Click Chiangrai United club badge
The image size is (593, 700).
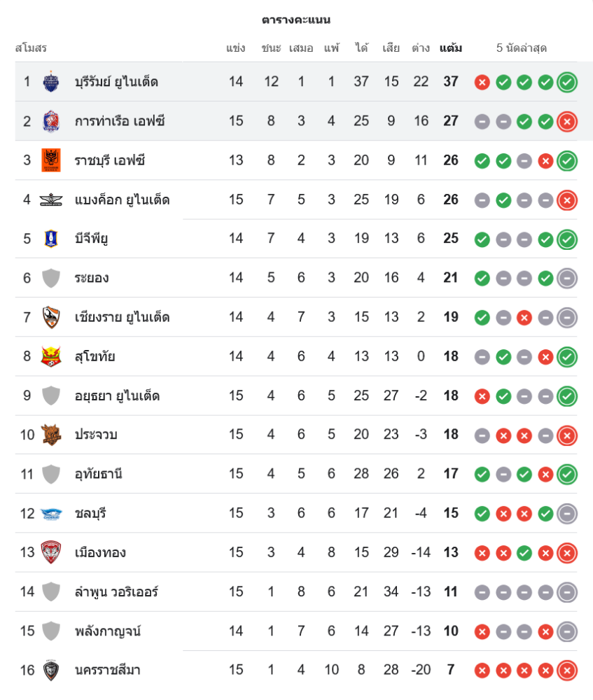(51, 317)
